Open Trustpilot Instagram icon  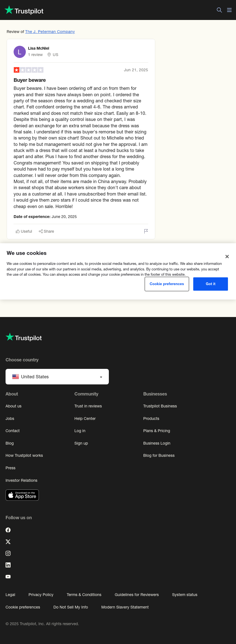click(8, 553)
